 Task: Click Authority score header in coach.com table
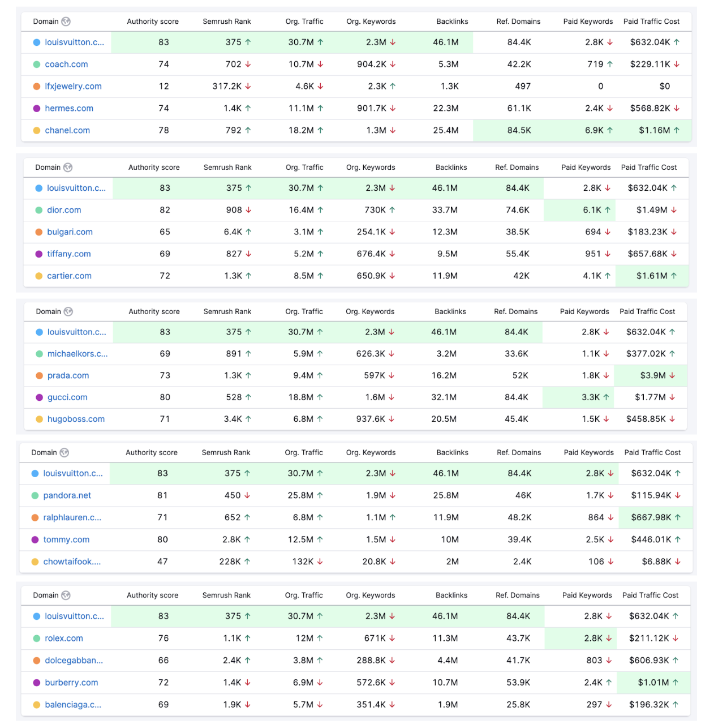[153, 22]
